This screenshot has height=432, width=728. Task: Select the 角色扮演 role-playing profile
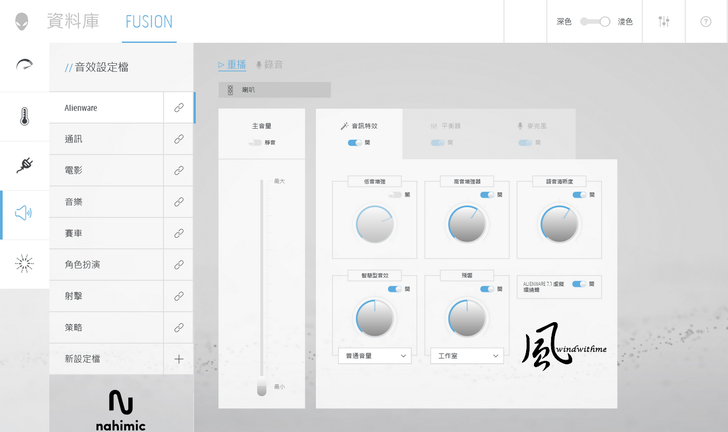pyautogui.click(x=106, y=265)
